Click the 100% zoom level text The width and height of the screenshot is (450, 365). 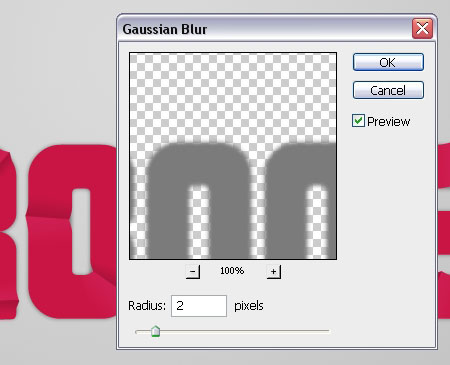tap(232, 271)
